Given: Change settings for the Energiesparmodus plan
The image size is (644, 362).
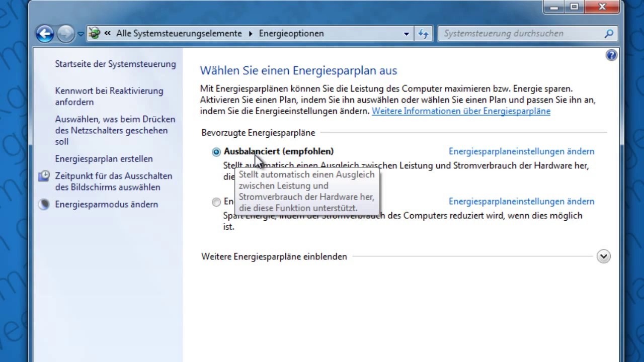Looking at the screenshot, I should tap(521, 202).
